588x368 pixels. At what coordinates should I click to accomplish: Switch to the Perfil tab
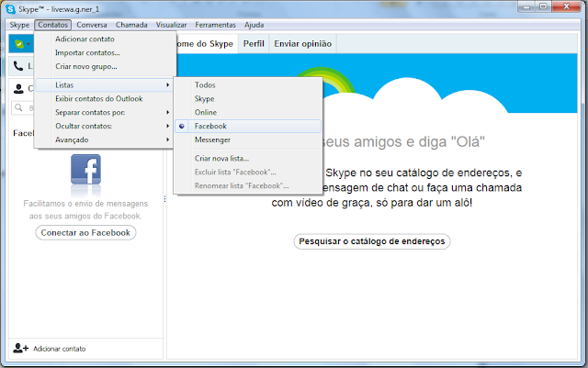[254, 44]
